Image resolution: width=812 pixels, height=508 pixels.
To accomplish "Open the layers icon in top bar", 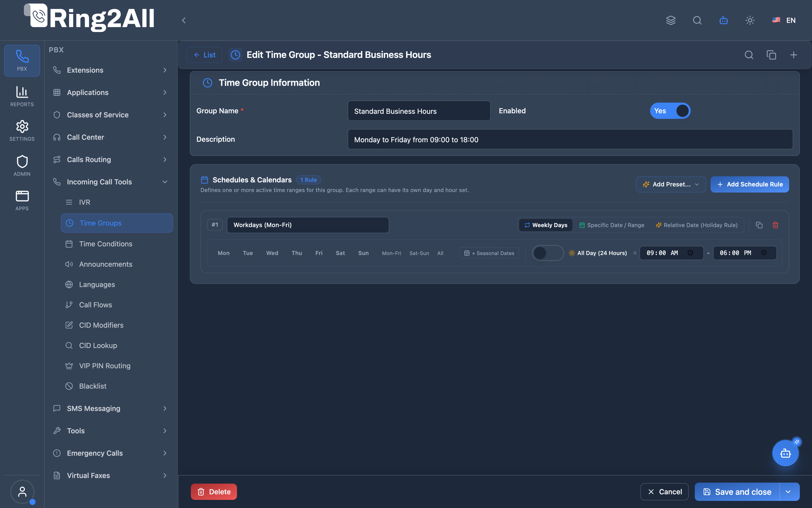I will coord(671,20).
